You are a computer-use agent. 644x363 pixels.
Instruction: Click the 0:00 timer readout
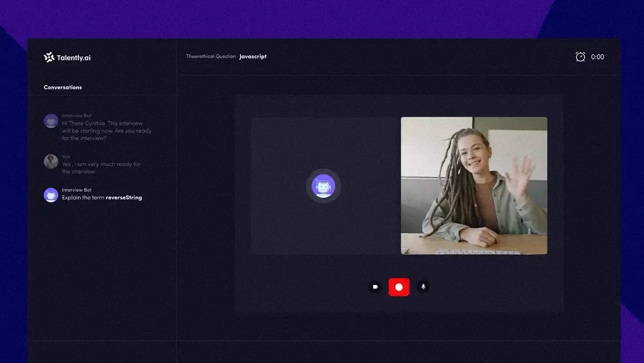pos(597,57)
